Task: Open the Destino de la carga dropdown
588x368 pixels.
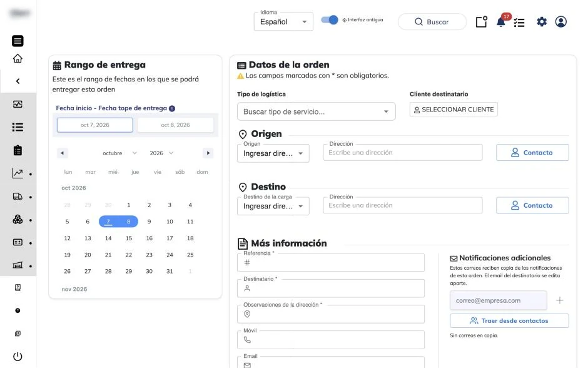Action: click(x=273, y=206)
